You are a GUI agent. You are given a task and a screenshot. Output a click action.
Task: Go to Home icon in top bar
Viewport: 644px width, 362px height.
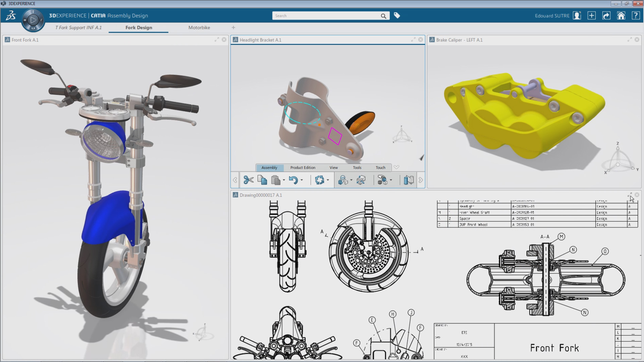(621, 16)
